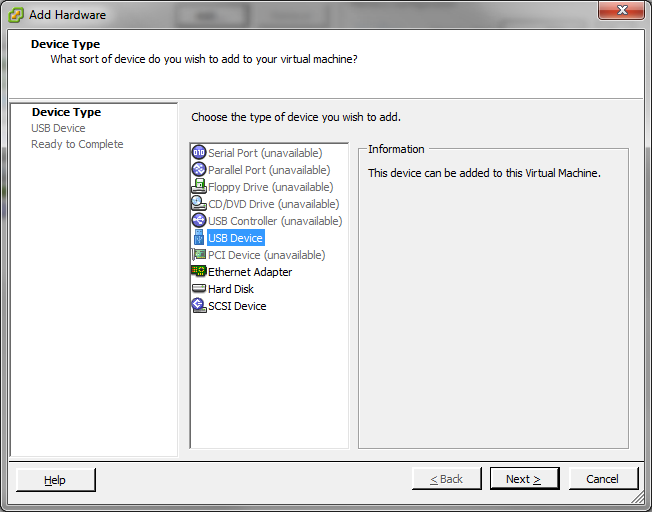Screen dimensions: 652x512
Task: Proceed with the Next button
Action: click(524, 479)
